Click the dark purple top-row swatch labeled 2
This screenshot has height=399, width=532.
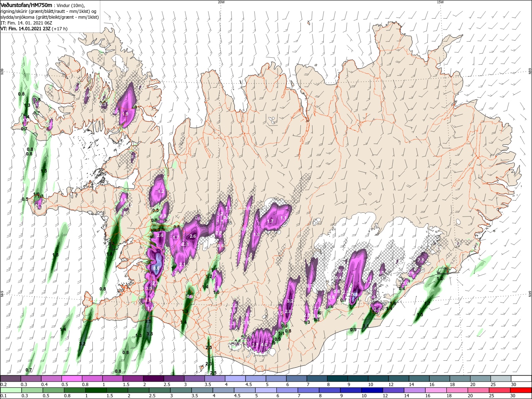tap(153, 379)
